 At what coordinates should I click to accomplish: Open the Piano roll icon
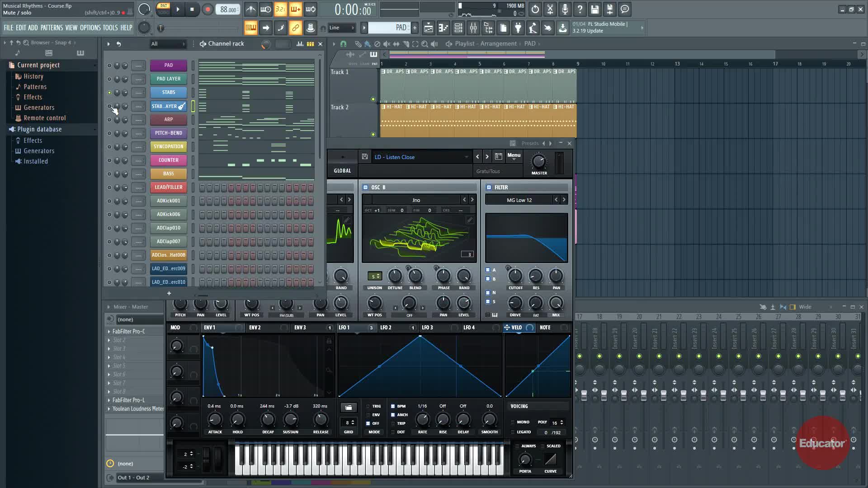[443, 28]
